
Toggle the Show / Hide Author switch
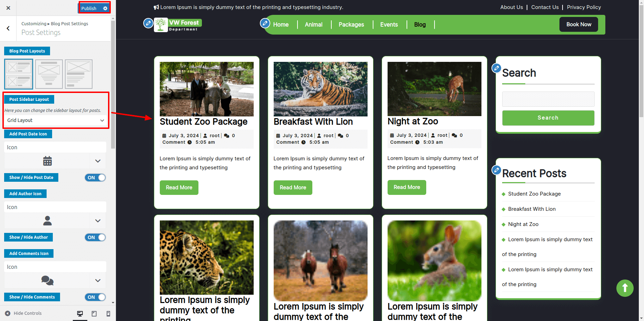pyautogui.click(x=95, y=237)
